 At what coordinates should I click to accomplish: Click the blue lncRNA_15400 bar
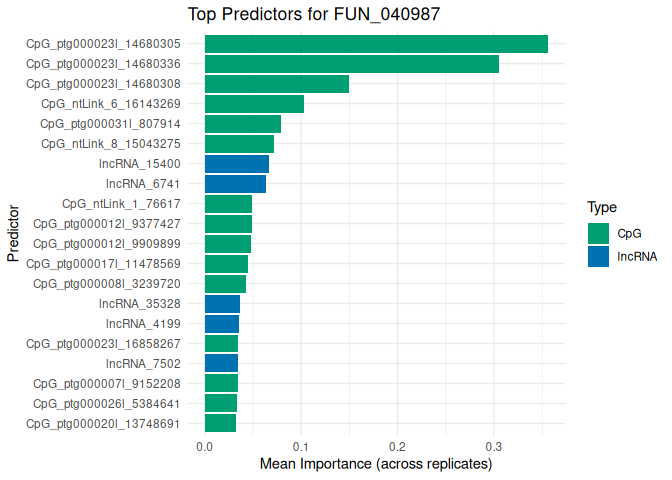click(x=237, y=164)
